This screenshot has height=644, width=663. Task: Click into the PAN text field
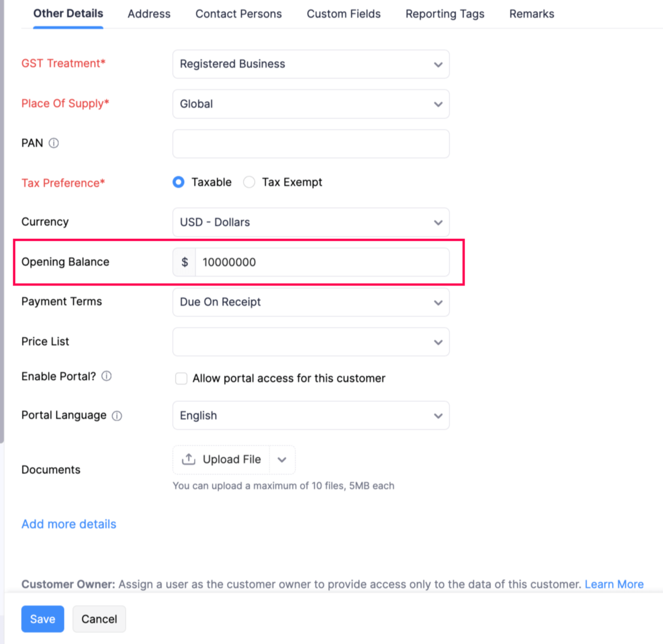(311, 144)
